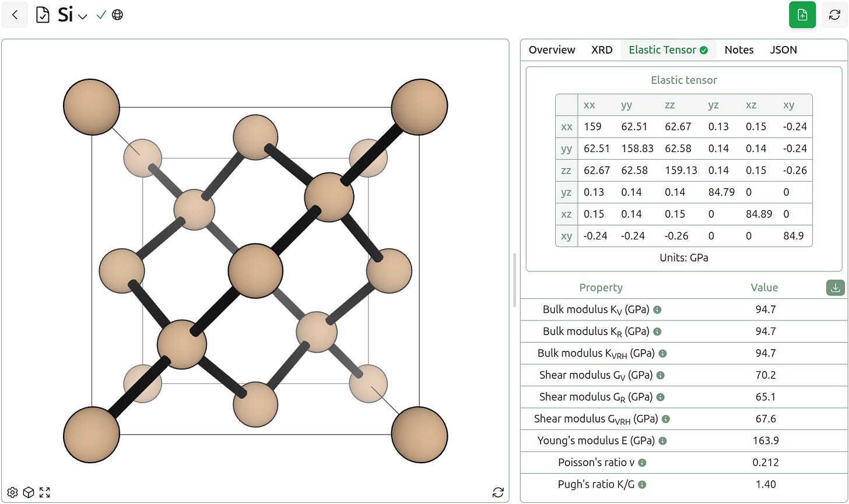849x504 pixels.
Task: Click the Shear modulus GVRH value 67.6
Action: pos(766,419)
